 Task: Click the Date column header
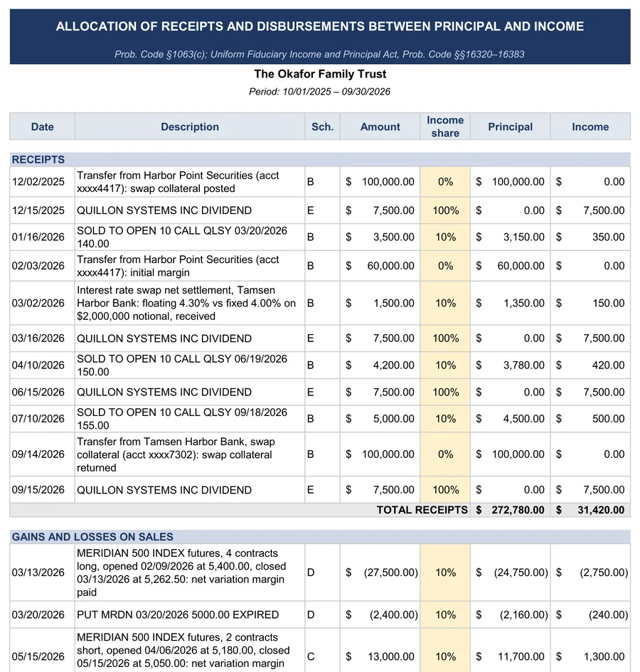pos(43,127)
